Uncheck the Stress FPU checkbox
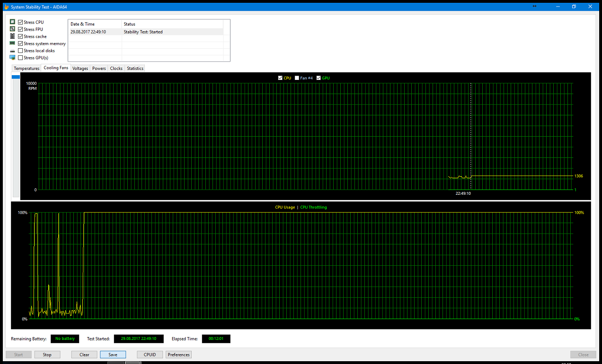The width and height of the screenshot is (602, 364). point(20,29)
